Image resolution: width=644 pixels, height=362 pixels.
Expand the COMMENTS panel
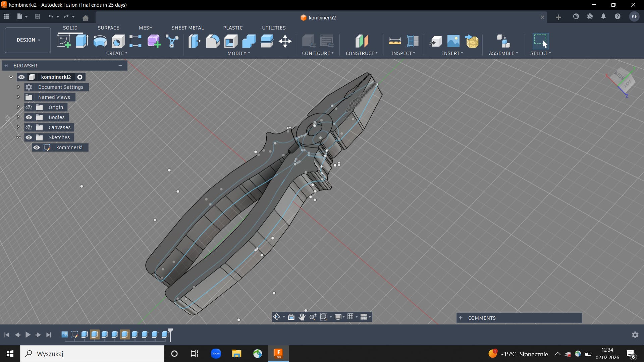pyautogui.click(x=461, y=318)
